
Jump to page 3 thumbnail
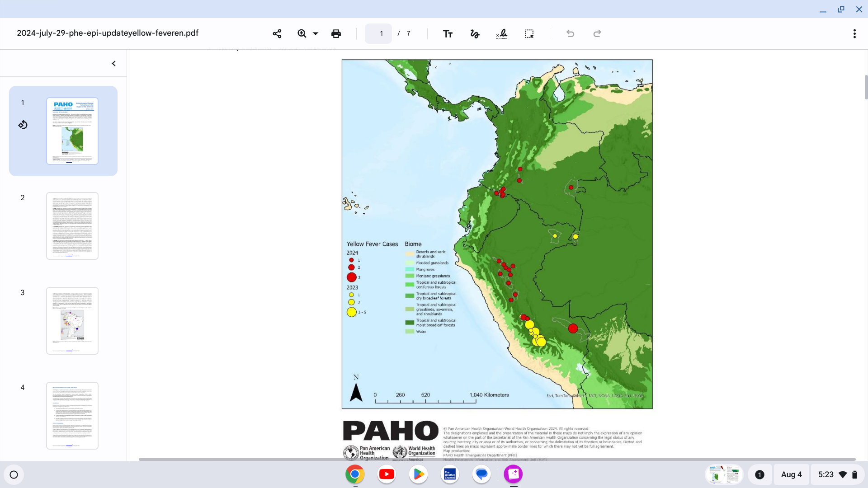coord(72,321)
